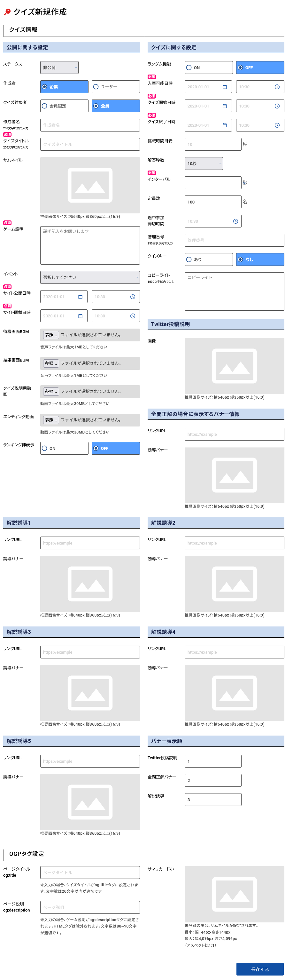The height and width of the screenshot is (980, 293).
Task: Click the 保存する button
Action: 259,969
